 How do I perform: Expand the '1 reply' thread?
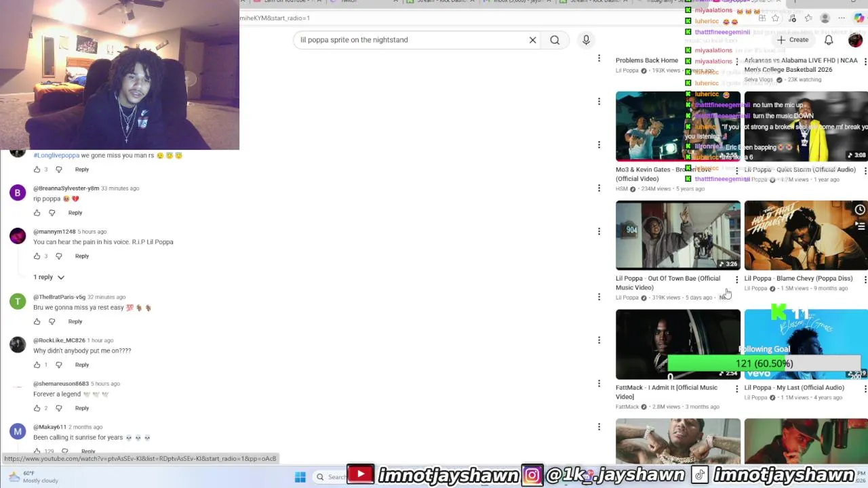[49, 277]
